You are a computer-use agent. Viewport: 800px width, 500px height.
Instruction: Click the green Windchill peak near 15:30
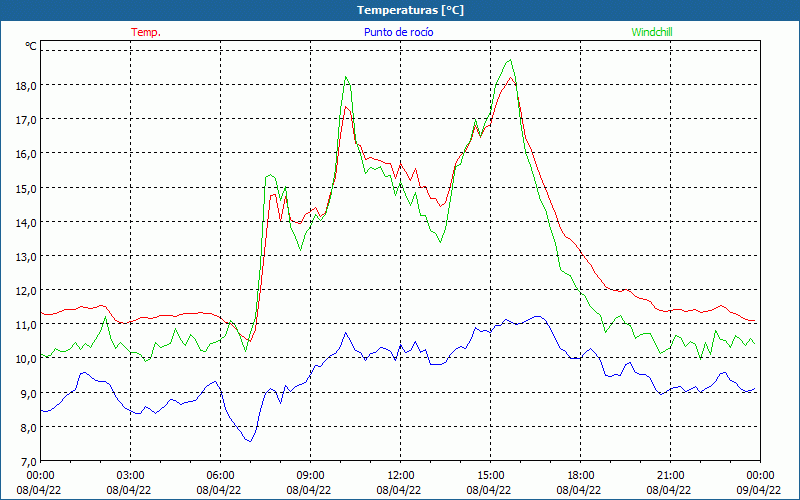510,60
